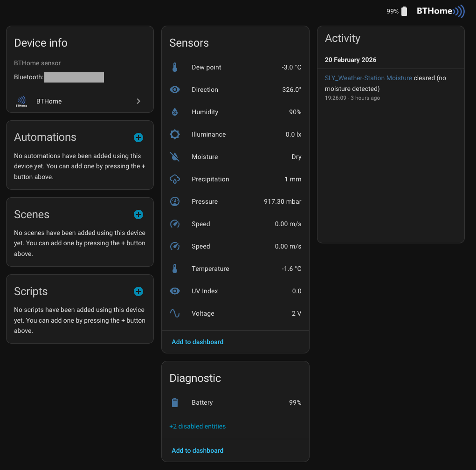Add a new automation with plus button

[x=138, y=138]
